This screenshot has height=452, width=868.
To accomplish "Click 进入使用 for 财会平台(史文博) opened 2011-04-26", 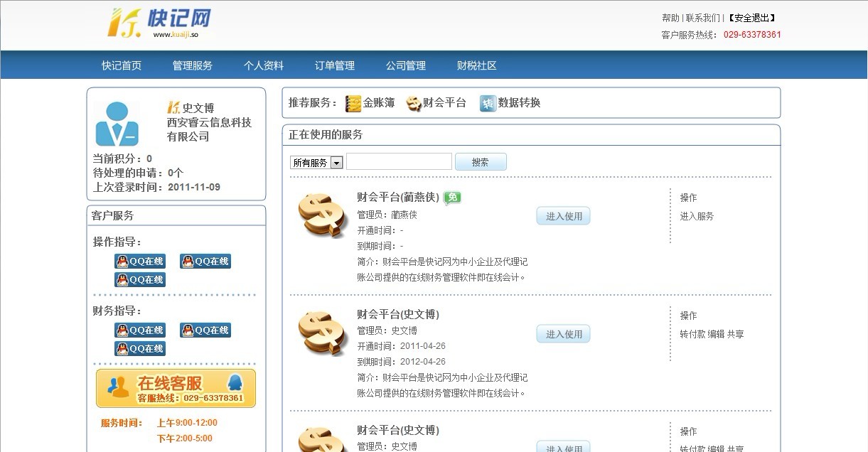I will coord(564,334).
